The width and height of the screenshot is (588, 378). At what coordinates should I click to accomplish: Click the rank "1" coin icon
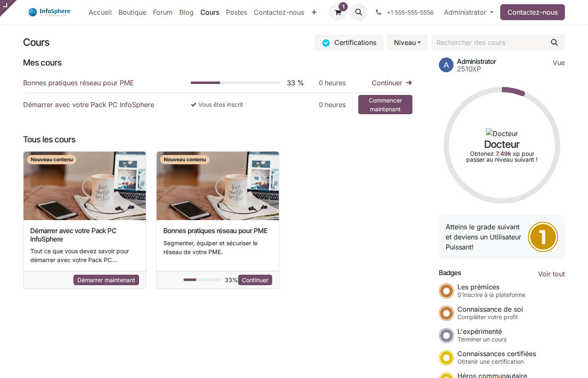(543, 237)
